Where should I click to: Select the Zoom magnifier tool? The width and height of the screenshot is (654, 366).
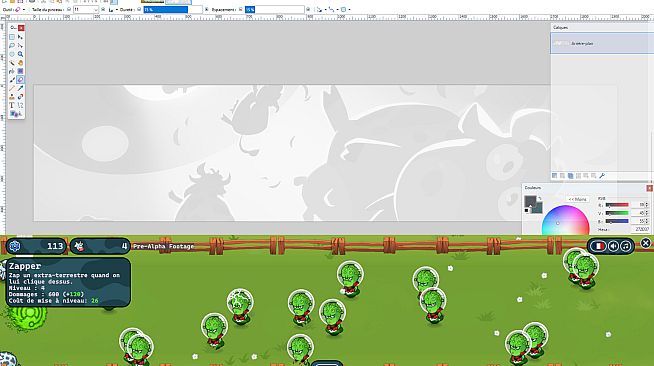click(x=20, y=54)
